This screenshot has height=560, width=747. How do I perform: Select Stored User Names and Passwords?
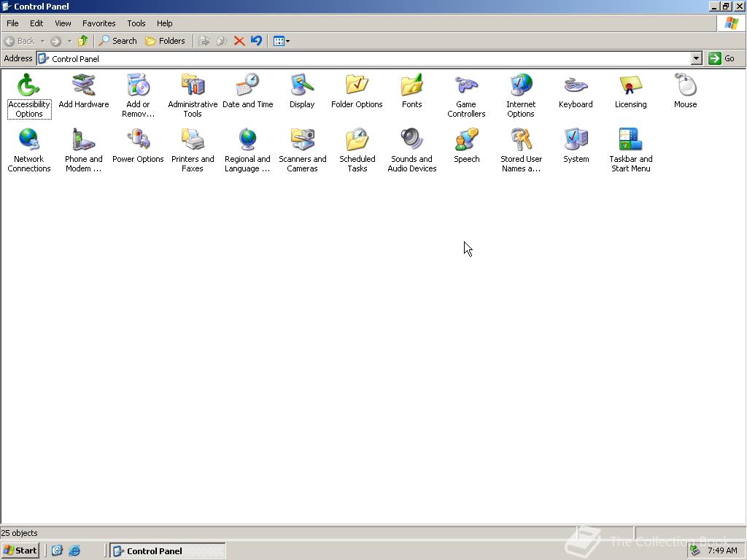[521, 150]
